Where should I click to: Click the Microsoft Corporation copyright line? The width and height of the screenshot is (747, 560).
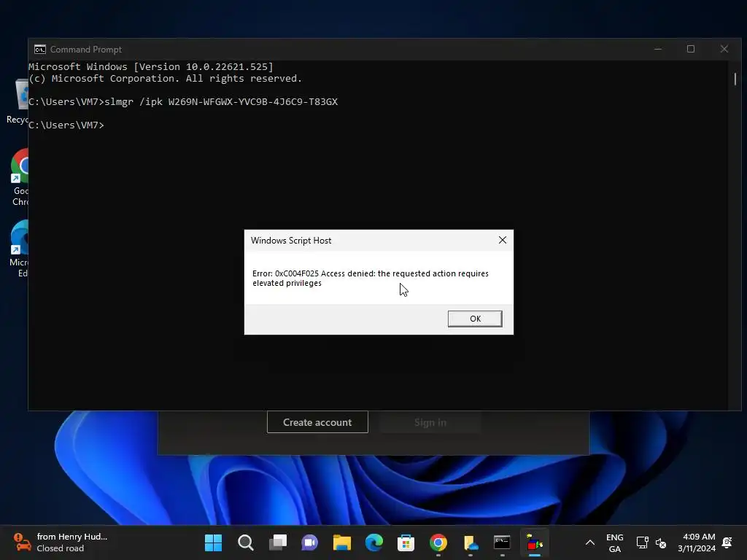165,79
